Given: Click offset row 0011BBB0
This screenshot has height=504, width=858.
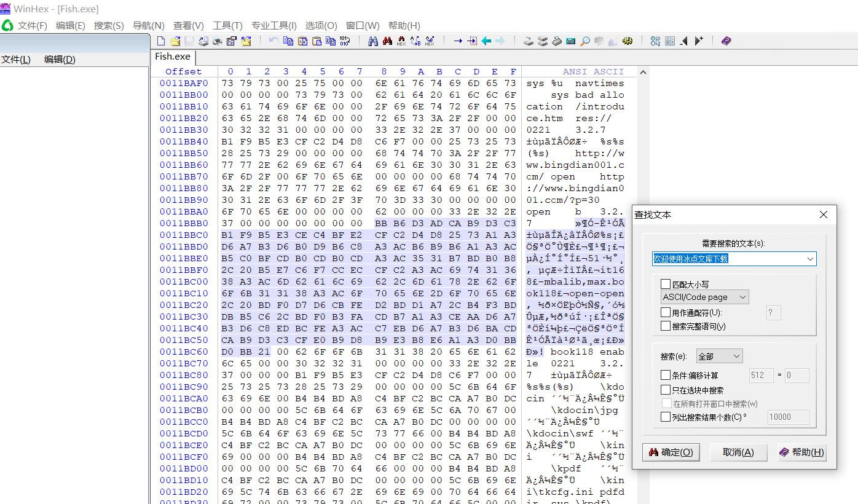Looking at the screenshot, I should pyautogui.click(x=184, y=223).
